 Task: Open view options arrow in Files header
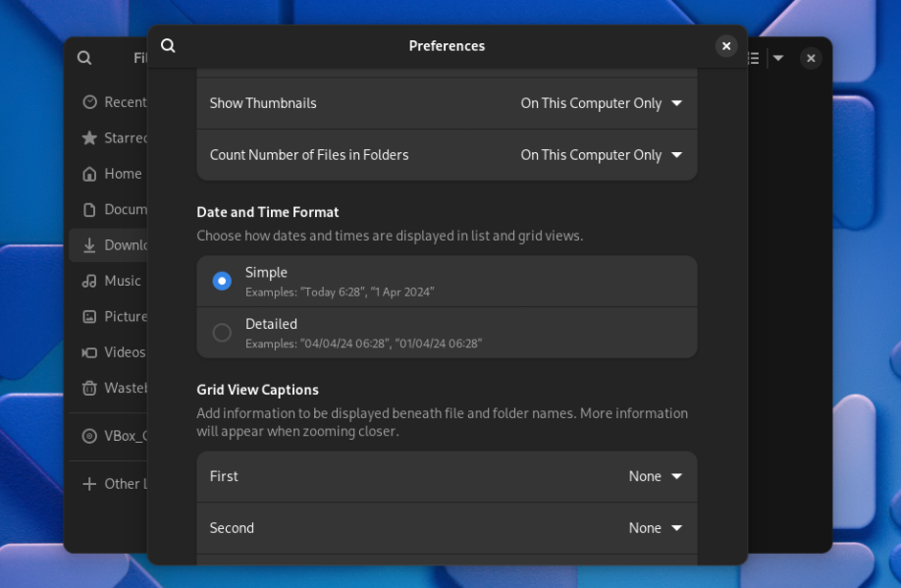pos(778,58)
